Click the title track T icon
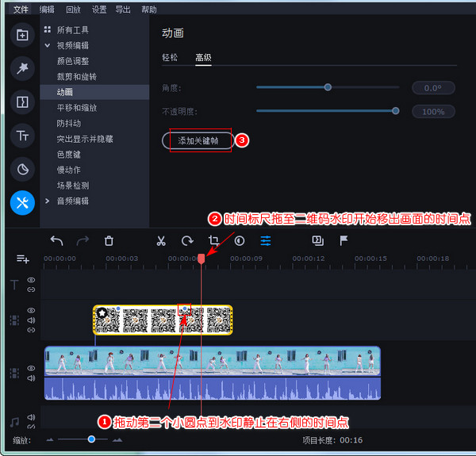Screen dimensions: 476x456 (x=14, y=285)
